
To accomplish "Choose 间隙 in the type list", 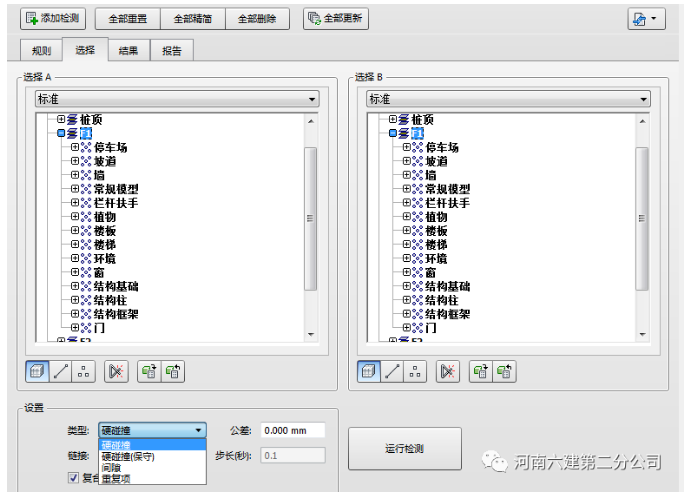I will tap(152, 468).
